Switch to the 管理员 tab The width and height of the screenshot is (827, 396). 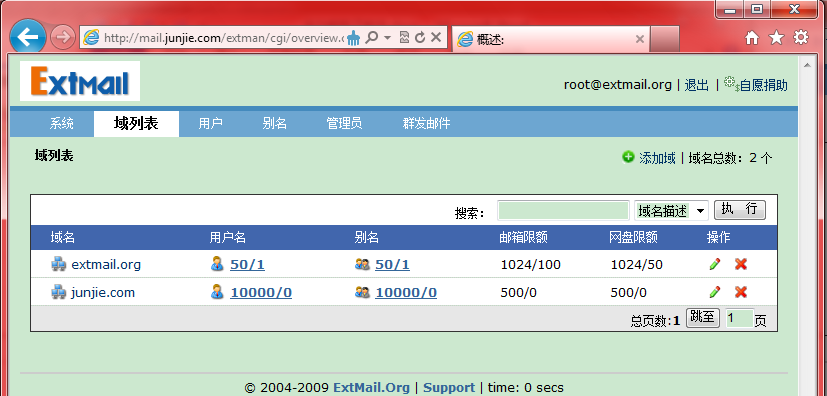[x=344, y=124]
